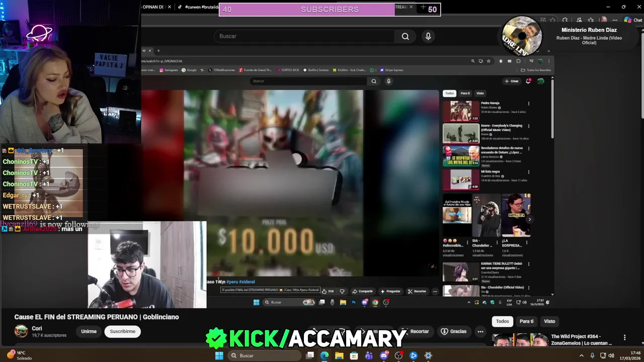Screen dimensions: 644x362
Task: Open options for the Pedro Navaja video
Action: click(528, 104)
